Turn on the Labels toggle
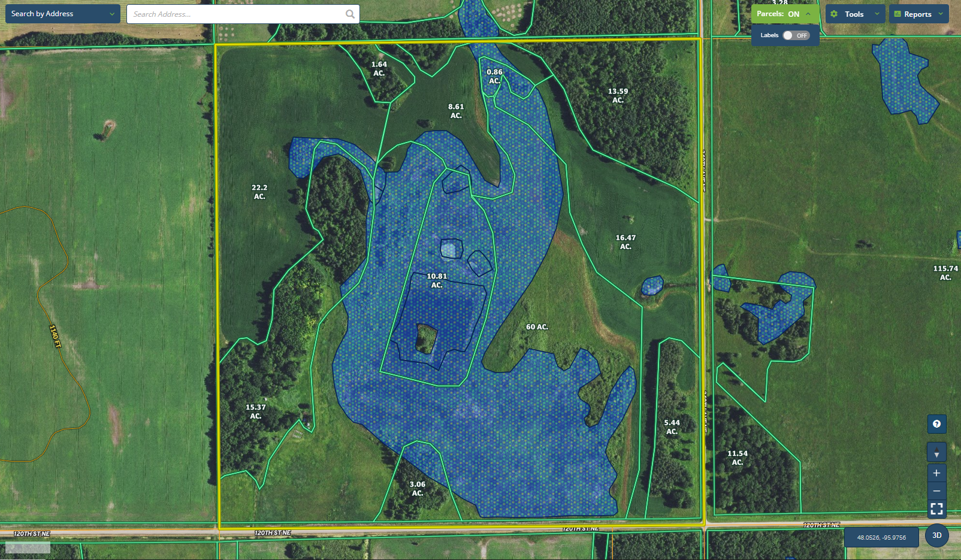This screenshot has width=961, height=560. [796, 35]
